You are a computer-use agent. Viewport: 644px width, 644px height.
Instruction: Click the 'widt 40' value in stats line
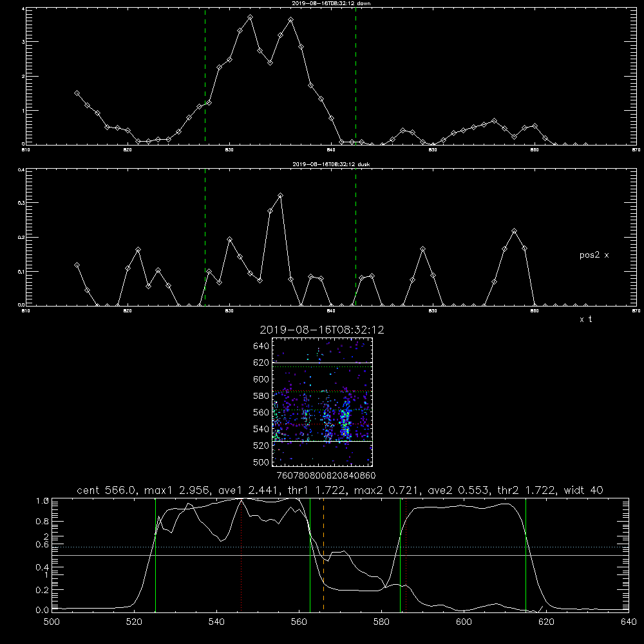(583, 490)
